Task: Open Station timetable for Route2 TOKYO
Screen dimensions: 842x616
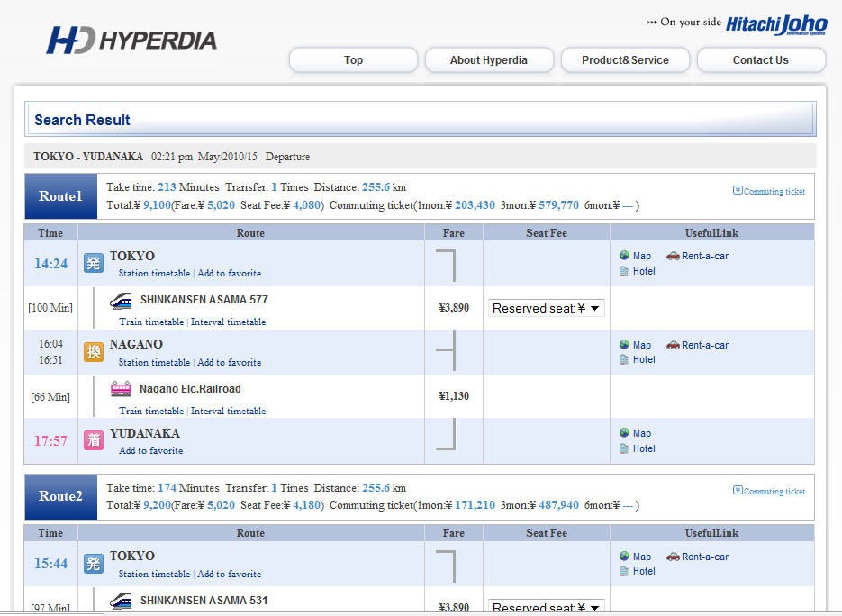Action: [x=154, y=574]
